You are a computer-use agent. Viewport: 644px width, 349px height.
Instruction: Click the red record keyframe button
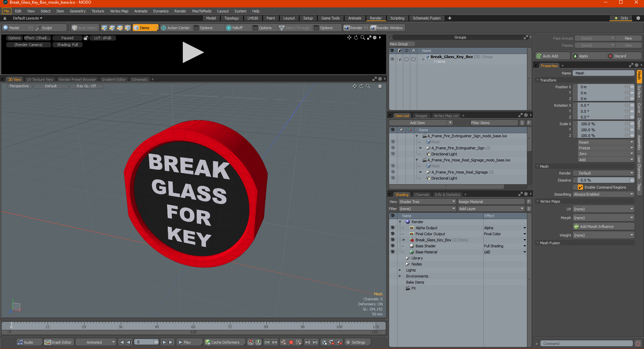coord(291,342)
